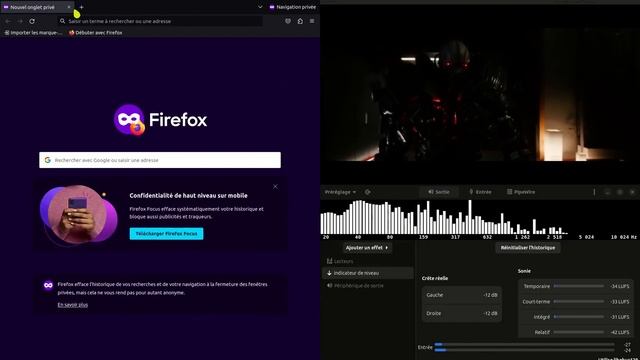The height and width of the screenshot is (360, 640).
Task: Open a new tab with the plus button
Action: point(82,7)
